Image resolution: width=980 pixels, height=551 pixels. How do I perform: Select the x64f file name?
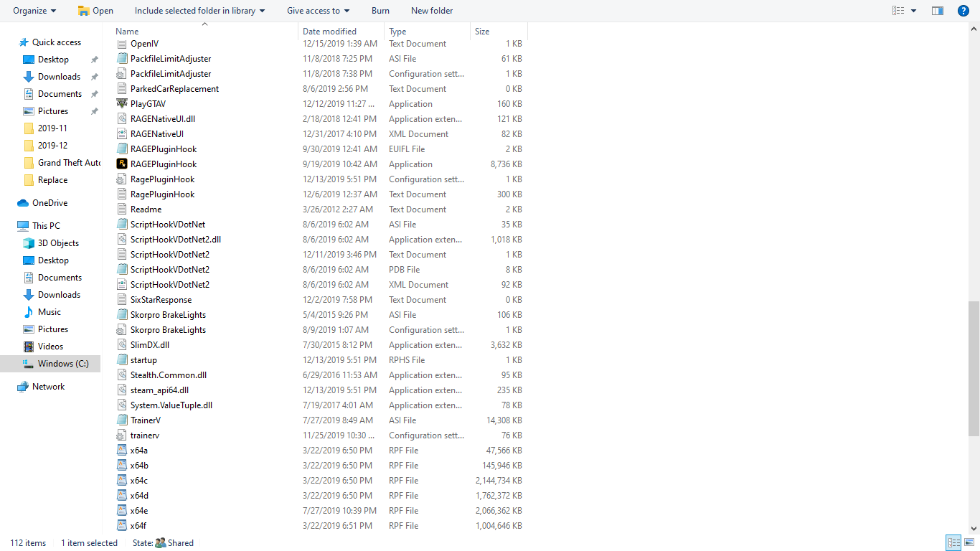coord(138,526)
